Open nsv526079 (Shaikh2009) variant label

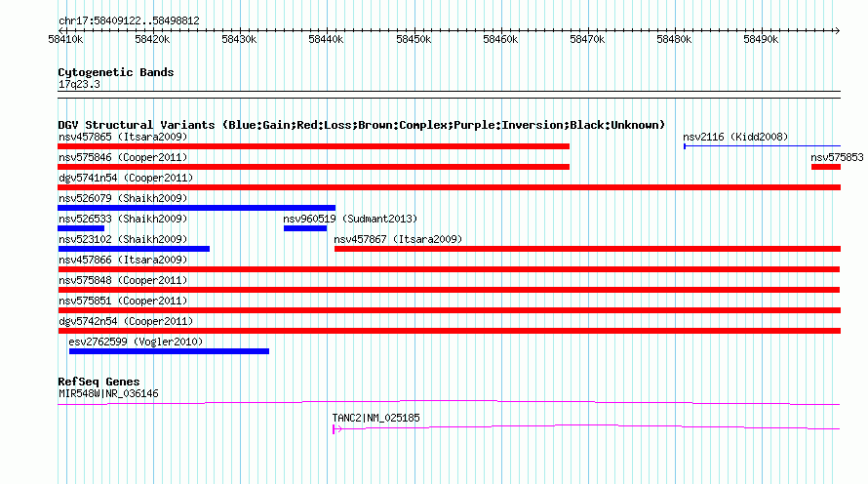pyautogui.click(x=123, y=198)
